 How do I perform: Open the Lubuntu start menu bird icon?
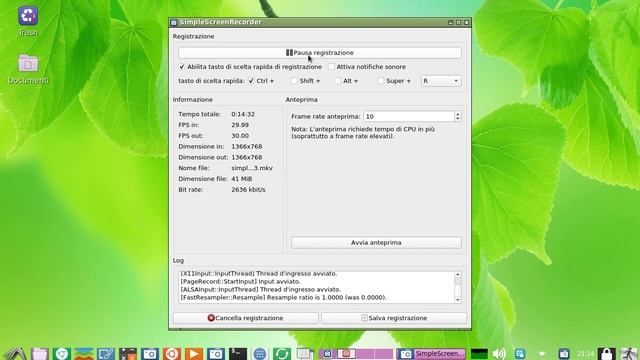(x=16, y=353)
